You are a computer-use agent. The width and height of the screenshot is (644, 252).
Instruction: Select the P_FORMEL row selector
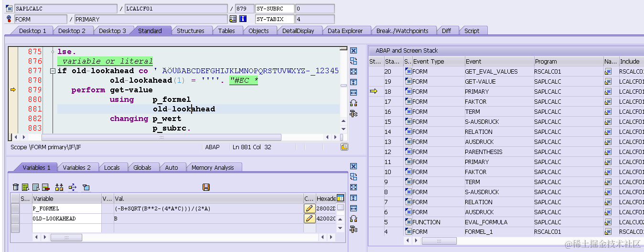pos(15,208)
